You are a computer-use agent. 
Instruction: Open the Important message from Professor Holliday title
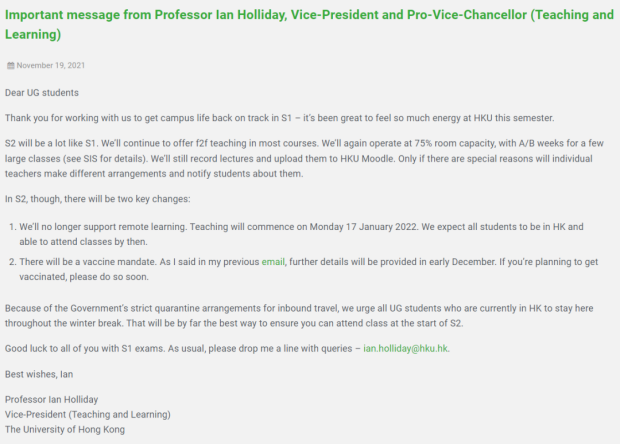309,24
